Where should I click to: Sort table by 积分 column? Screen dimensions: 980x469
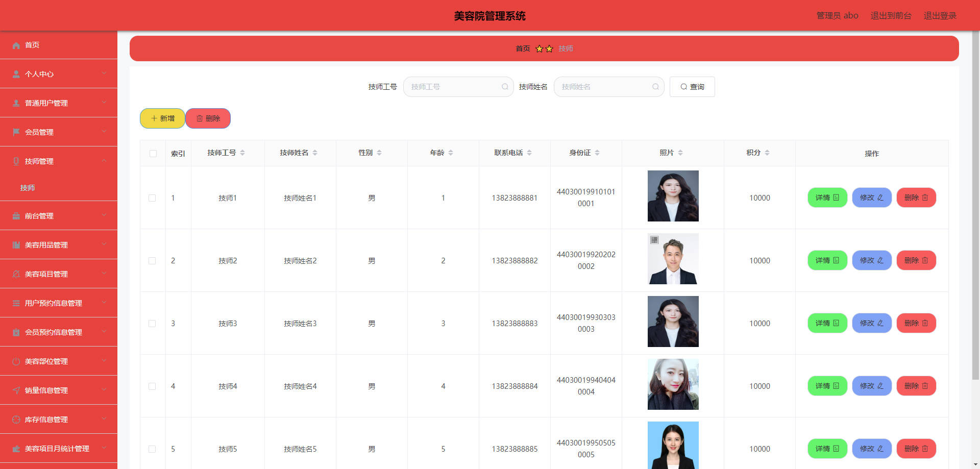(767, 153)
